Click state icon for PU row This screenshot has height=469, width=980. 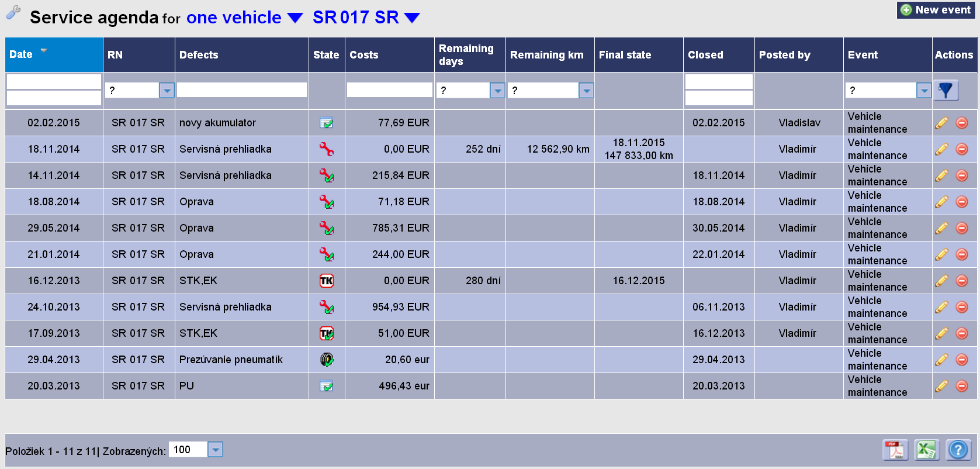click(x=327, y=386)
